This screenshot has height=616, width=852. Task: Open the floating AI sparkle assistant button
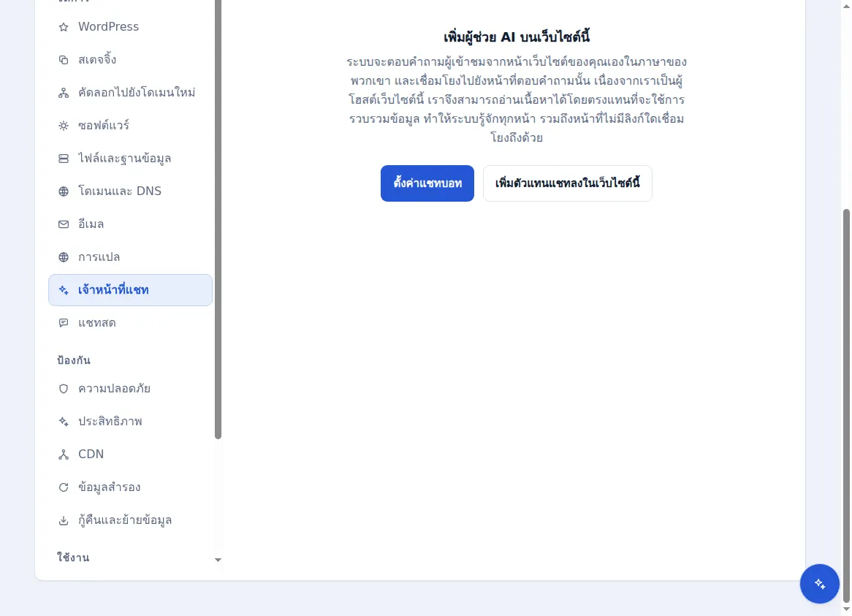pyautogui.click(x=819, y=584)
